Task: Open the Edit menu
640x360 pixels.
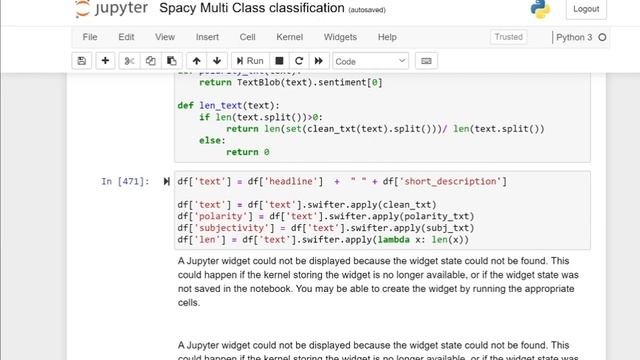Action: point(126,37)
